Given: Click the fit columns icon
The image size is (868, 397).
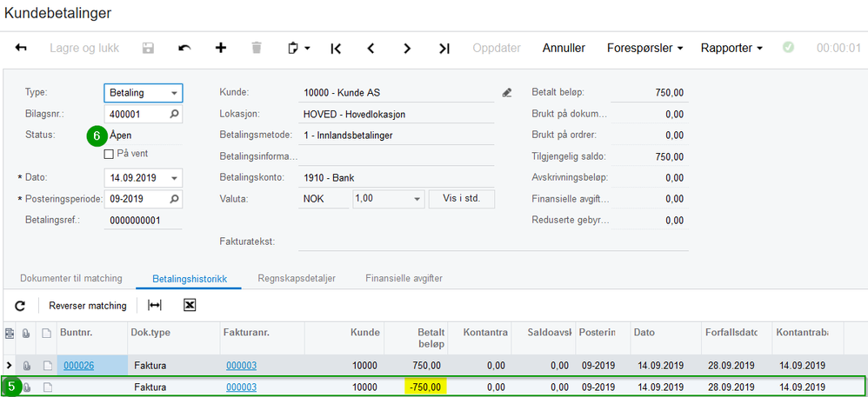Looking at the screenshot, I should [155, 306].
